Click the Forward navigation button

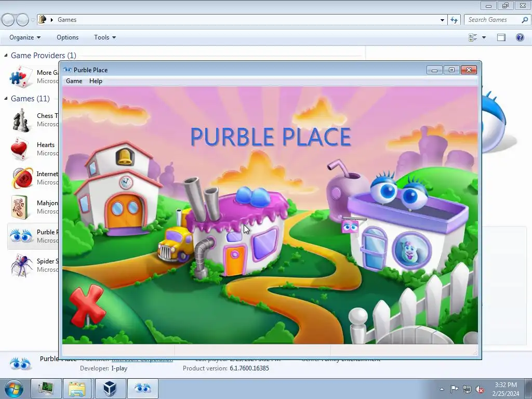click(x=23, y=20)
